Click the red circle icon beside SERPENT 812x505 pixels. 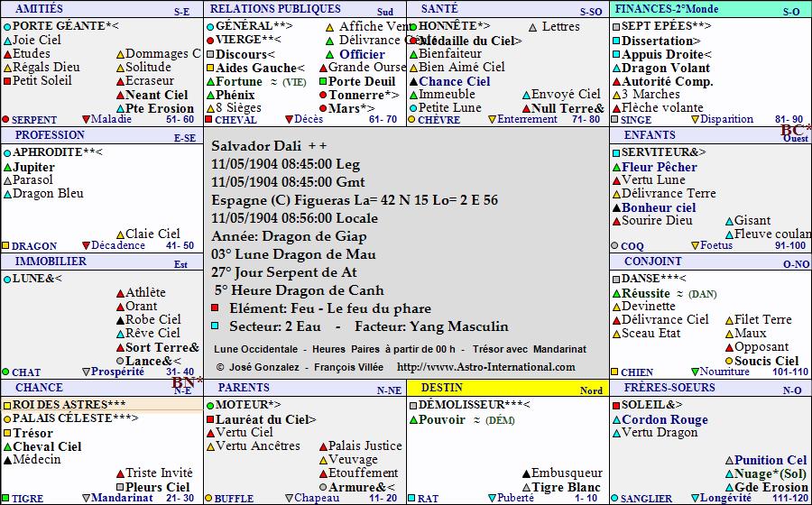tap(6, 119)
